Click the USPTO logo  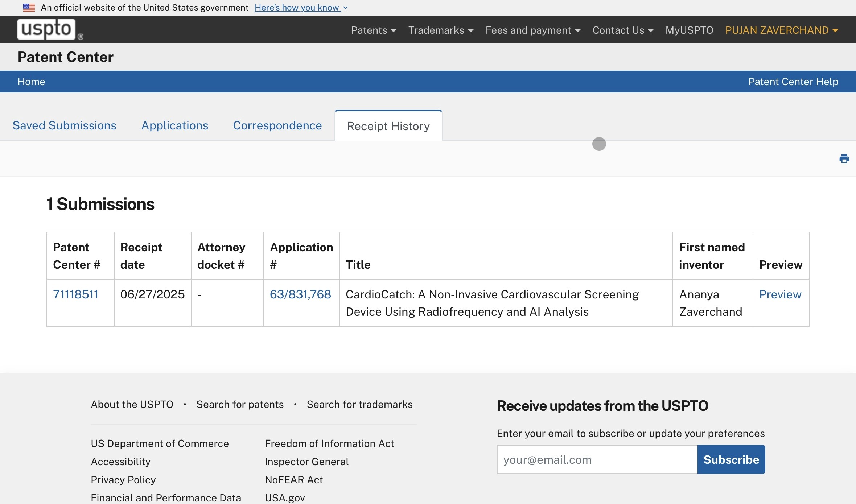click(46, 29)
